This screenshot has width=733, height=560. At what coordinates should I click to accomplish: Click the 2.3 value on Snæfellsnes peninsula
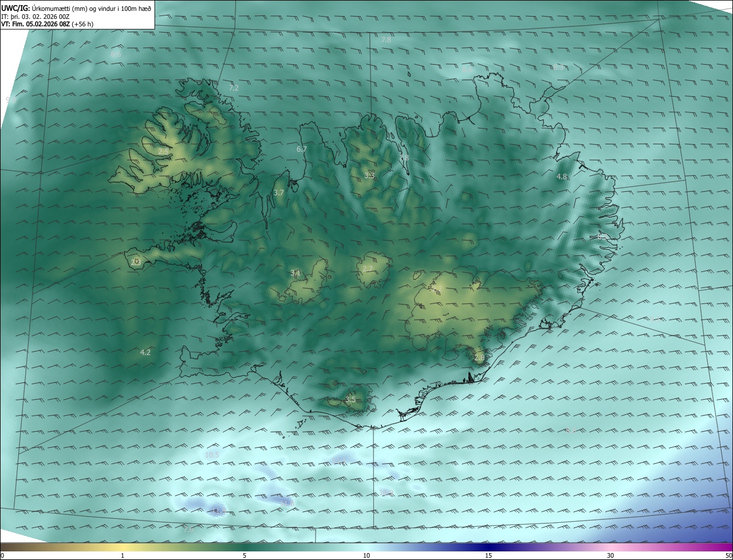(x=136, y=262)
